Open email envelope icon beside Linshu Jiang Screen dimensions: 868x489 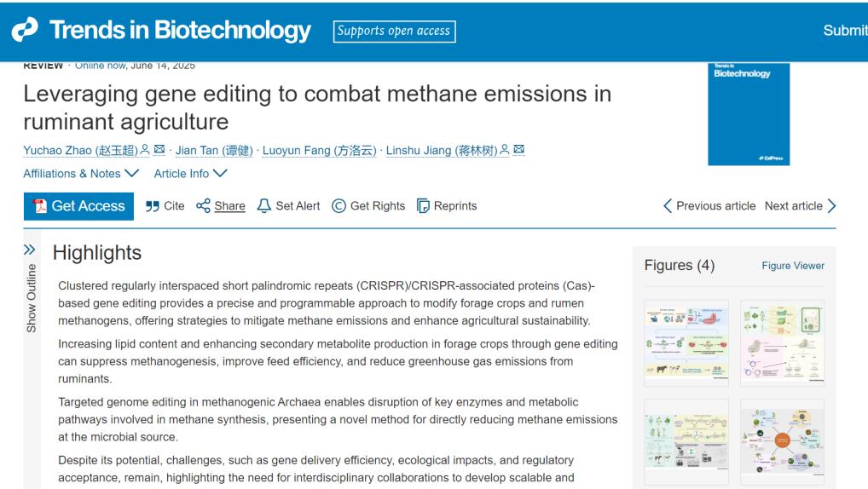[518, 151]
